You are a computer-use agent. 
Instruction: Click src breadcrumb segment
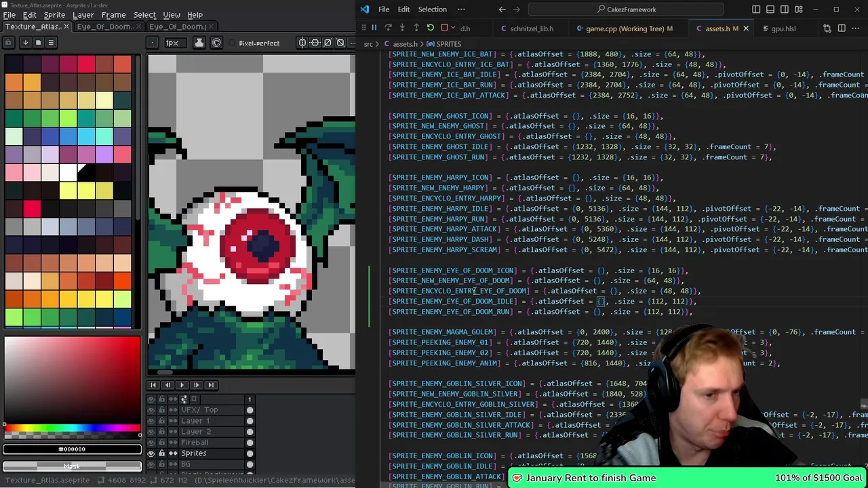click(368, 44)
